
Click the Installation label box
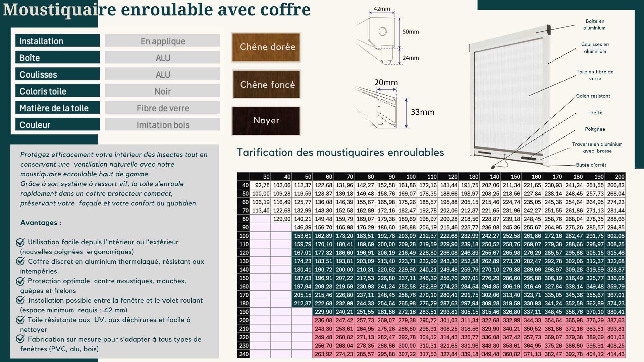pyautogui.click(x=57, y=41)
